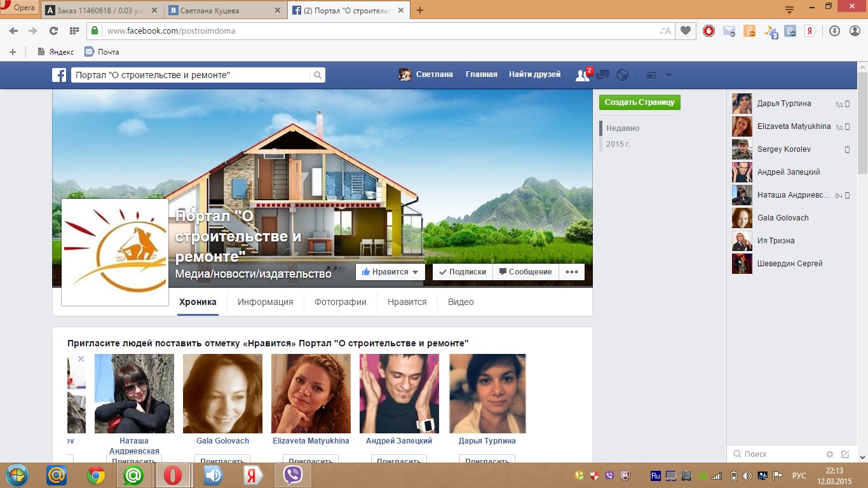Image resolution: width=868 pixels, height=488 pixels.
Task: Open the red stop-hand adblock extension
Action: (709, 30)
